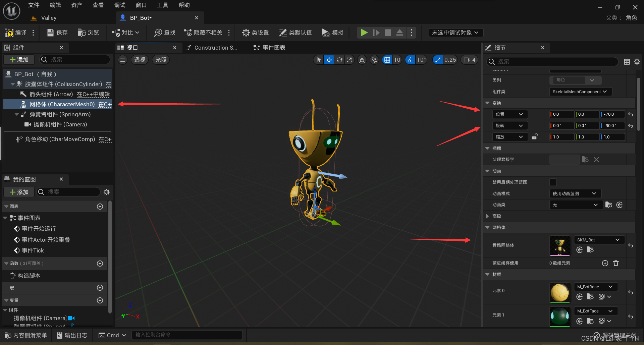Click the Stop playback button

tap(388, 33)
